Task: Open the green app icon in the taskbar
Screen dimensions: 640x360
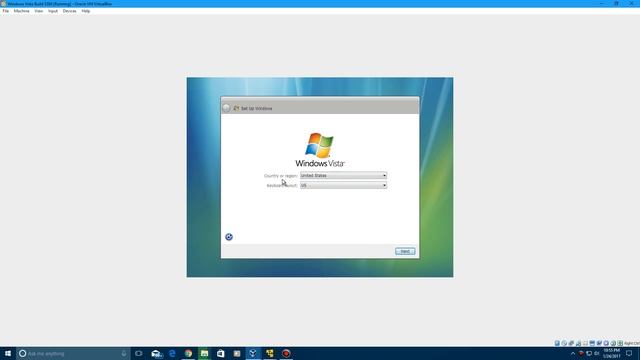Action: click(204, 353)
